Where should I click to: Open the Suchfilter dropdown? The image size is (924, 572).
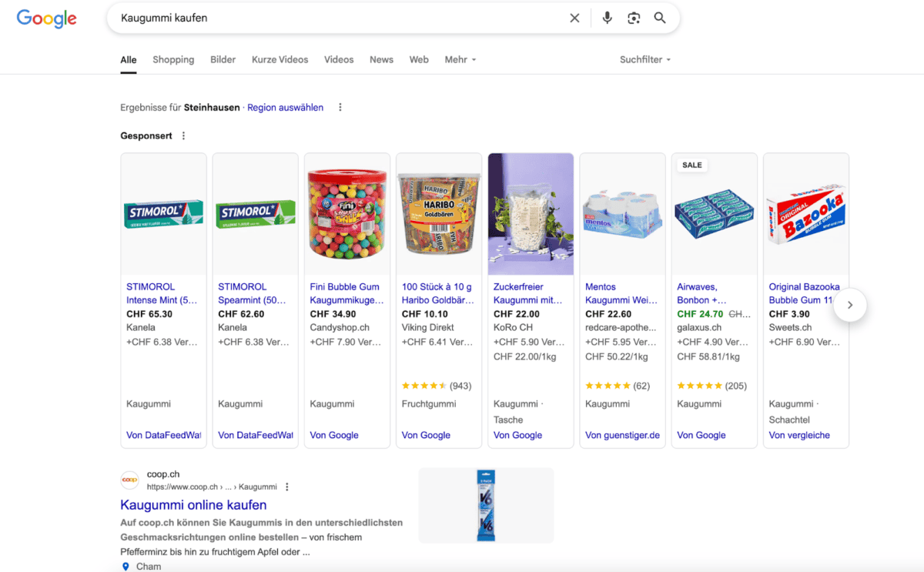(644, 60)
